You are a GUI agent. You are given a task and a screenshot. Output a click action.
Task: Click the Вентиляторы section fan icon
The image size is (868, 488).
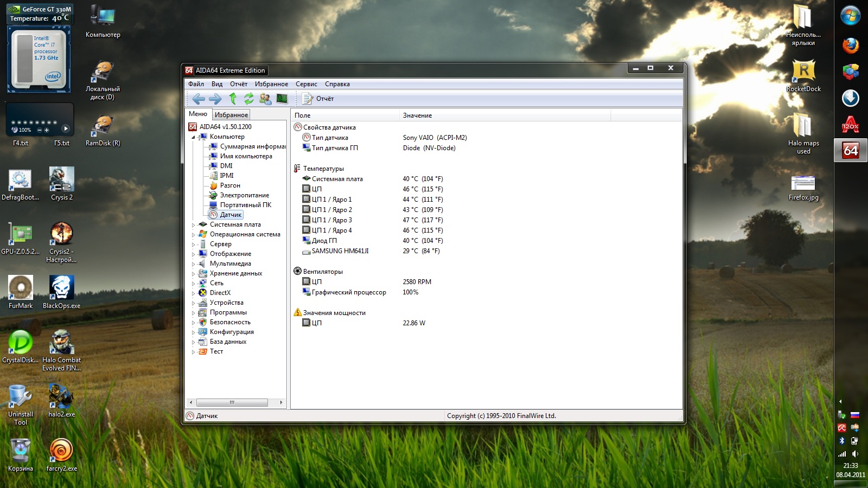click(x=297, y=272)
